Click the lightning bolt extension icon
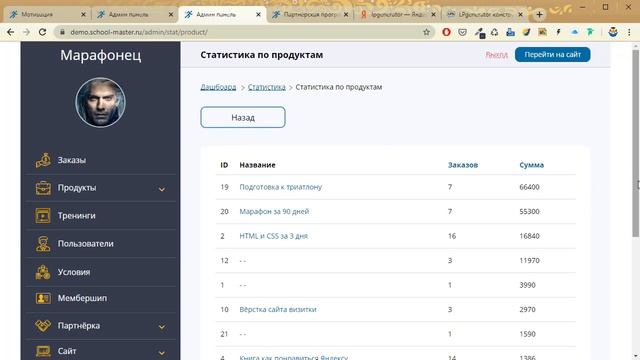Image resolution: width=640 pixels, height=360 pixels. [x=558, y=32]
